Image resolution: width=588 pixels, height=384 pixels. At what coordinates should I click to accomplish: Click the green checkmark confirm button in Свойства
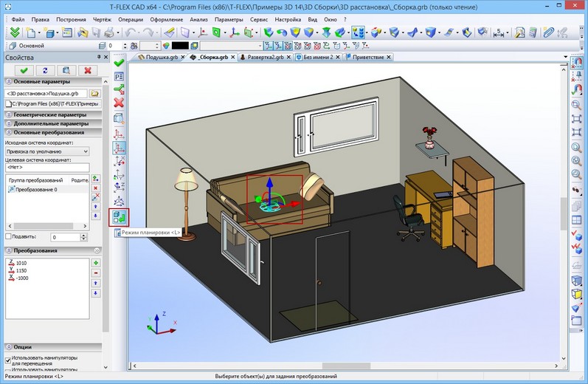click(24, 70)
